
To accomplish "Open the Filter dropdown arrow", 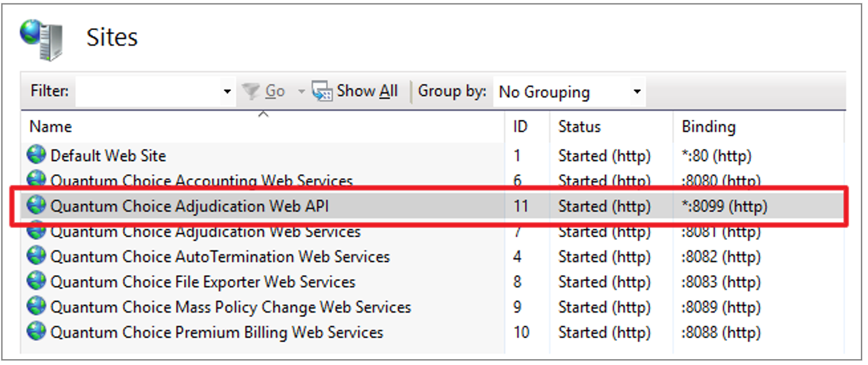I will (x=227, y=92).
